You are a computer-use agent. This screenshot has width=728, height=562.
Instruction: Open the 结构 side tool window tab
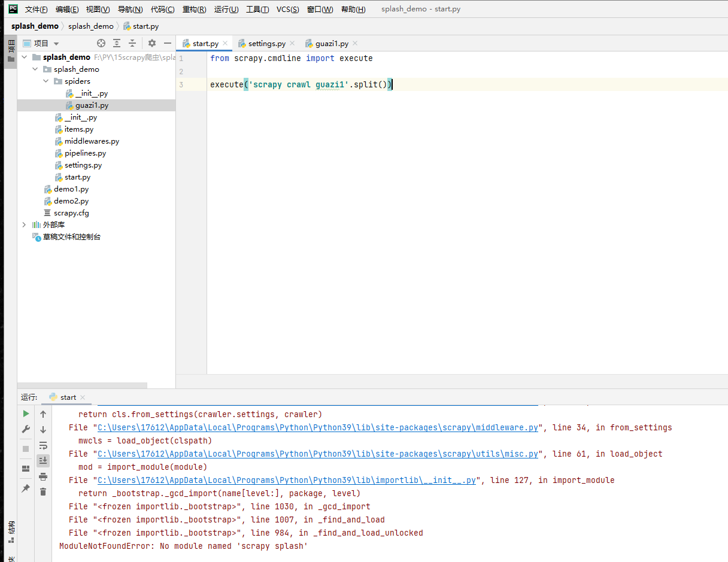pos(11,531)
